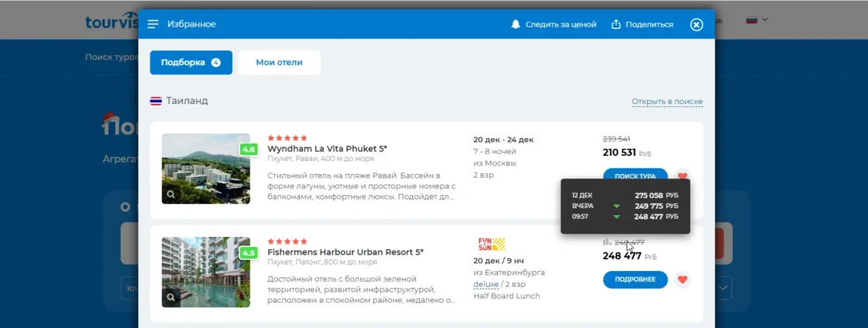Image resolution: width=868 pixels, height=328 pixels.
Task: Open language dropdown with Russian flag
Action: click(x=757, y=20)
